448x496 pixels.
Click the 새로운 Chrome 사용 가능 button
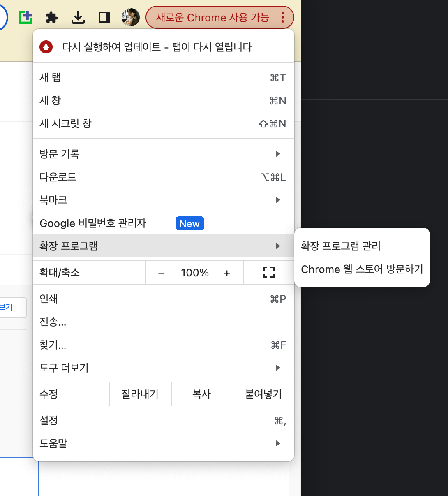pos(220,17)
